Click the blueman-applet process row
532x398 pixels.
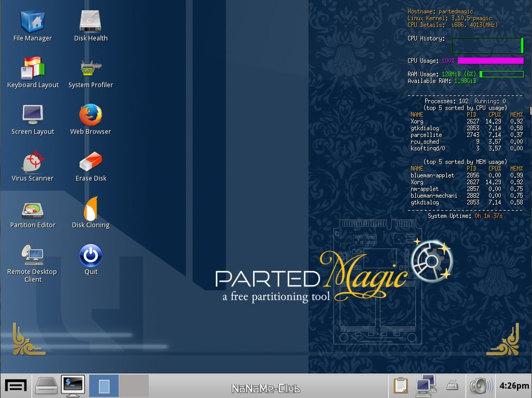(x=467, y=175)
